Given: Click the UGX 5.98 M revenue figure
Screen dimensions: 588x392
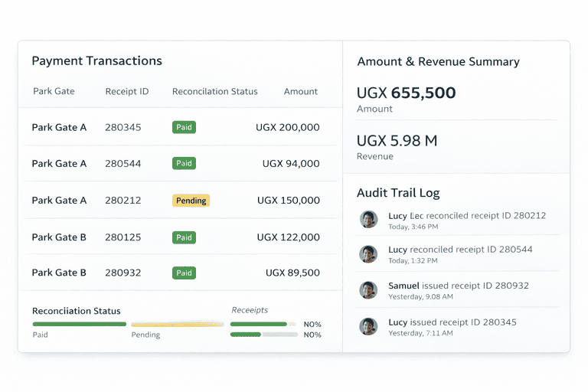Looking at the screenshot, I should click(397, 141).
